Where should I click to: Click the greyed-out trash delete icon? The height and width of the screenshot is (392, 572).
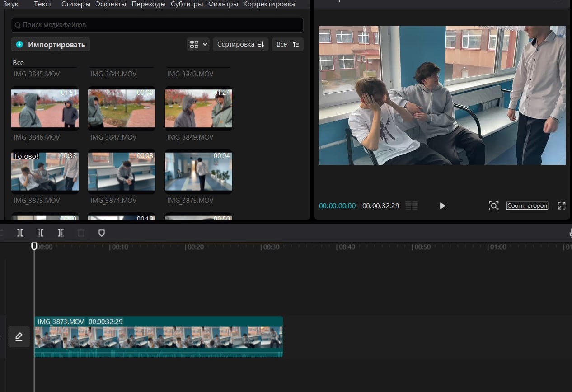(x=81, y=233)
